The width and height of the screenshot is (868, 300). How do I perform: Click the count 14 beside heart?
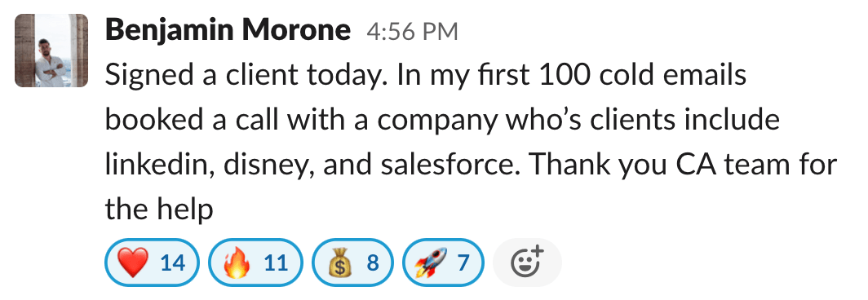(x=173, y=263)
